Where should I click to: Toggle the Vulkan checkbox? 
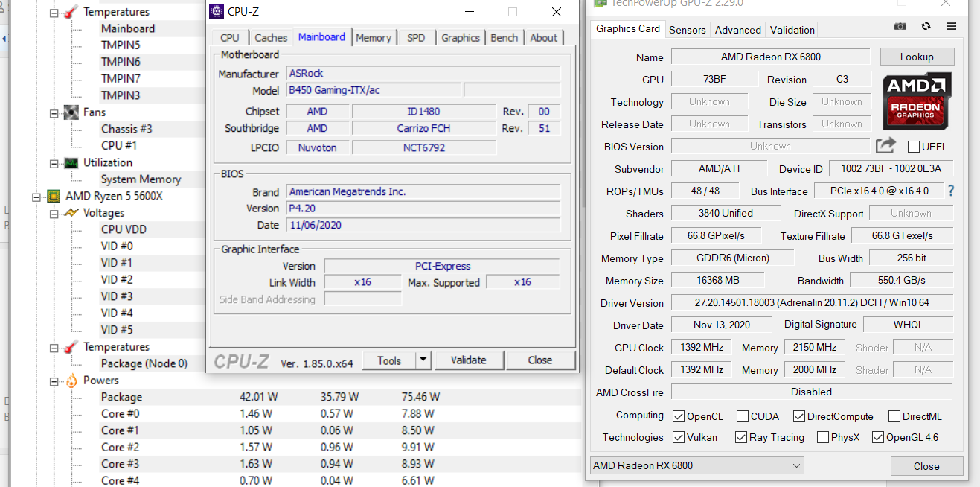[x=679, y=437]
